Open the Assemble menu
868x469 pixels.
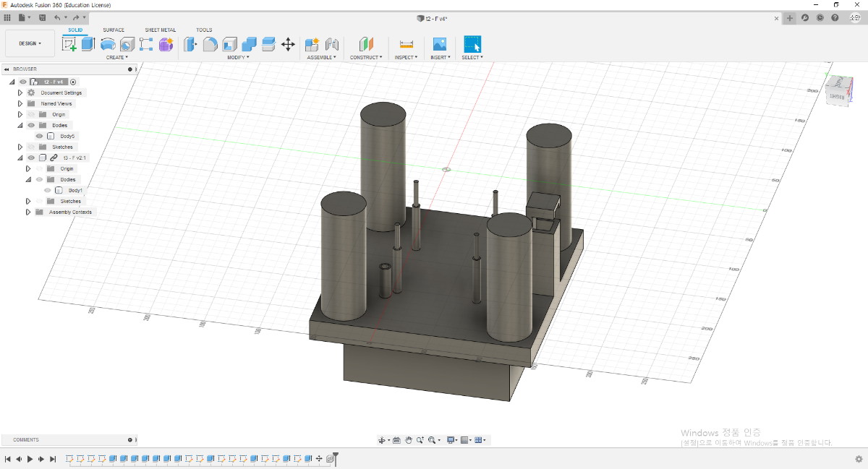coord(322,57)
